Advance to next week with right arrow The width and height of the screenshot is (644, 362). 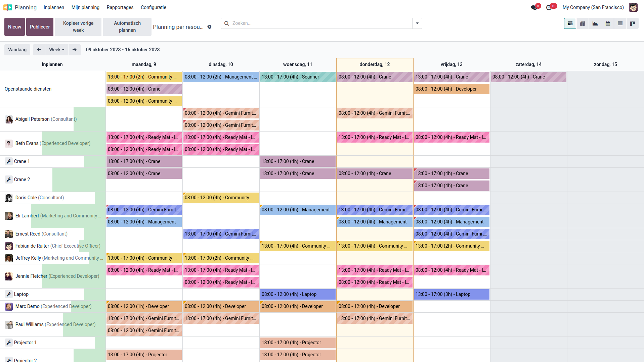pos(74,50)
